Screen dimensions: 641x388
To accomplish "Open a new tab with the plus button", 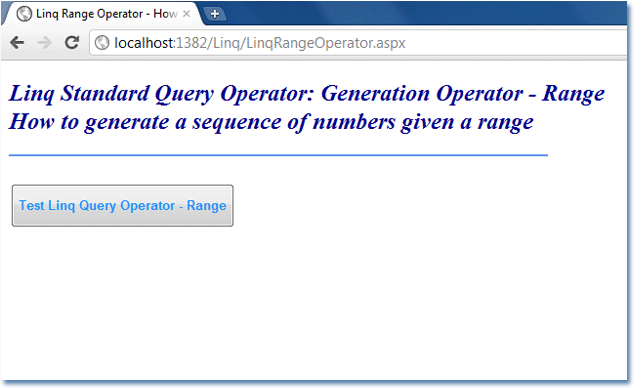I will (215, 14).
